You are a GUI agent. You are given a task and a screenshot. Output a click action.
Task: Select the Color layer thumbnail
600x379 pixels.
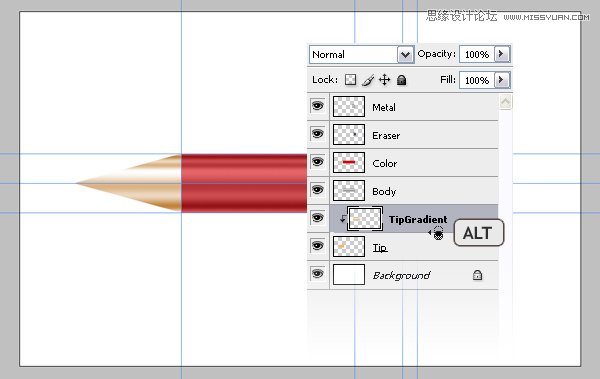(x=349, y=163)
